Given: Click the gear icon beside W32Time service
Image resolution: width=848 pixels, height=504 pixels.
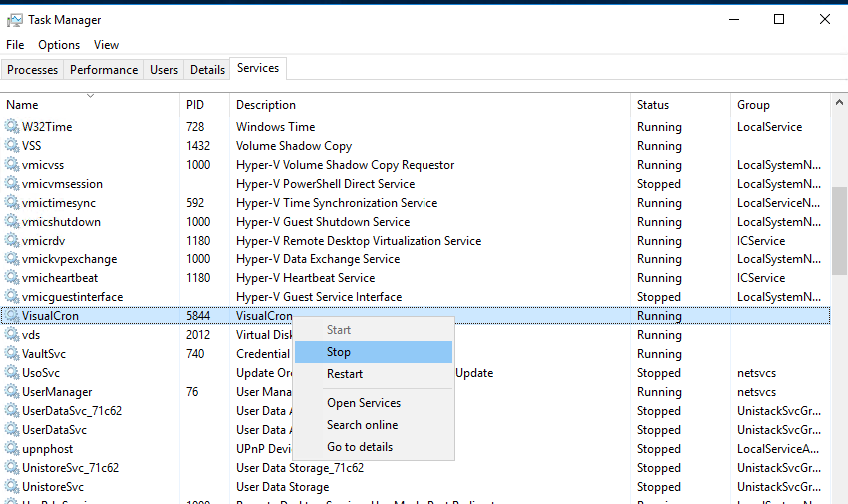Looking at the screenshot, I should coord(12,127).
